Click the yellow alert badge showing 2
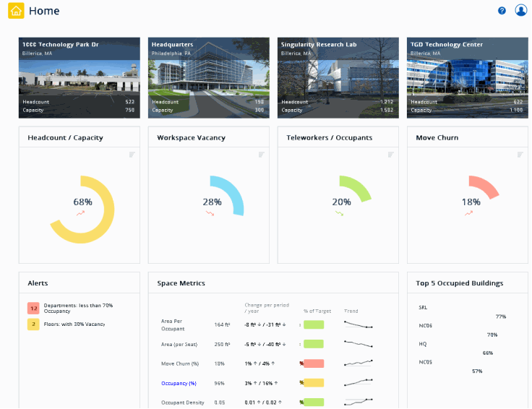532x409 pixels. (33, 324)
